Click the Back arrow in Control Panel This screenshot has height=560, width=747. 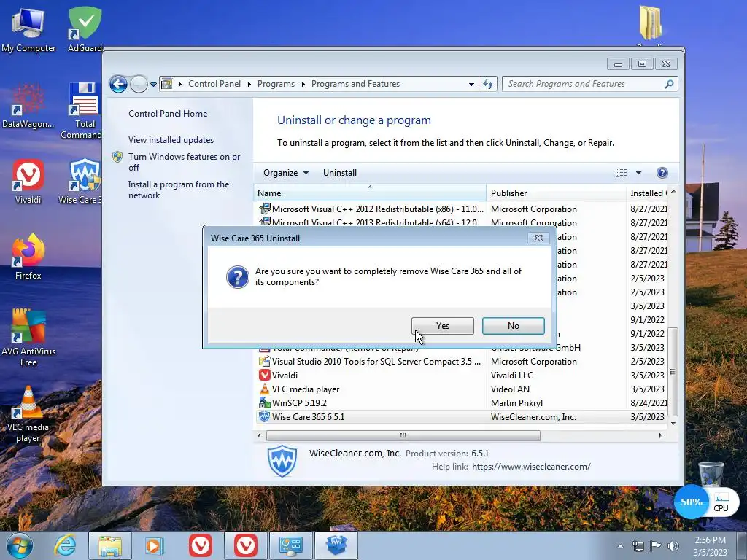pos(119,85)
